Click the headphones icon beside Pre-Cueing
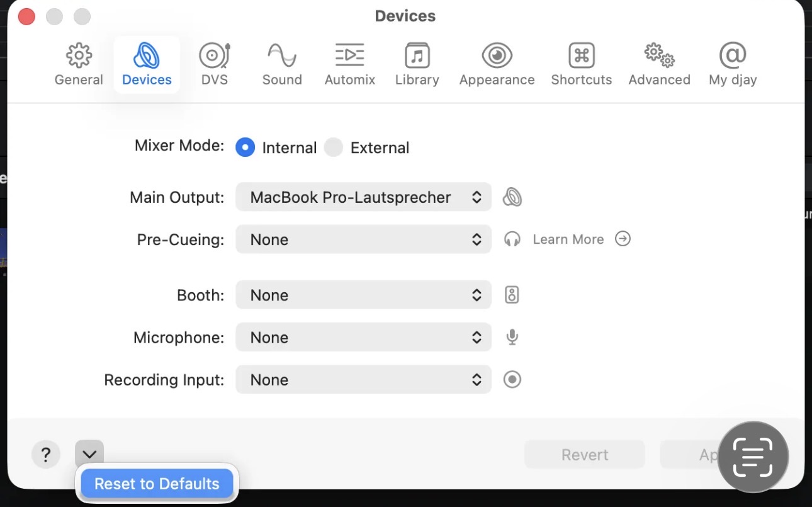Screen dimensions: 812x507 click(512, 239)
